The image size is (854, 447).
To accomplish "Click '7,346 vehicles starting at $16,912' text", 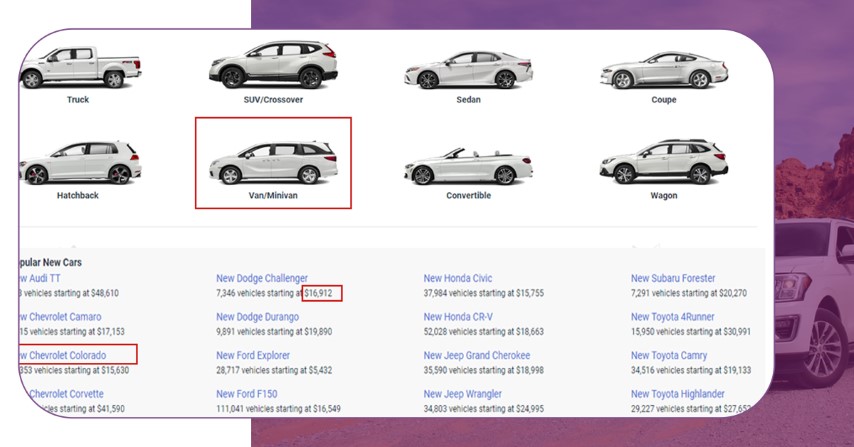I will (274, 293).
